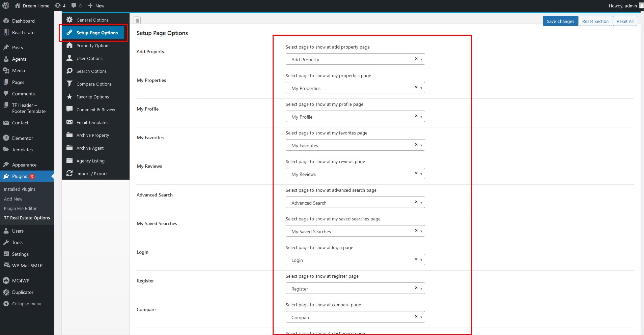
Task: Click the Import / Export refresh icon
Action: click(69, 173)
